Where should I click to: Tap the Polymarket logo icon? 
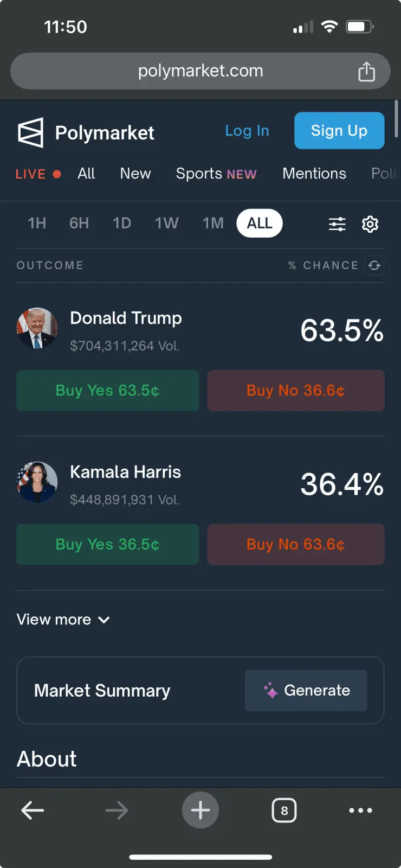click(30, 132)
